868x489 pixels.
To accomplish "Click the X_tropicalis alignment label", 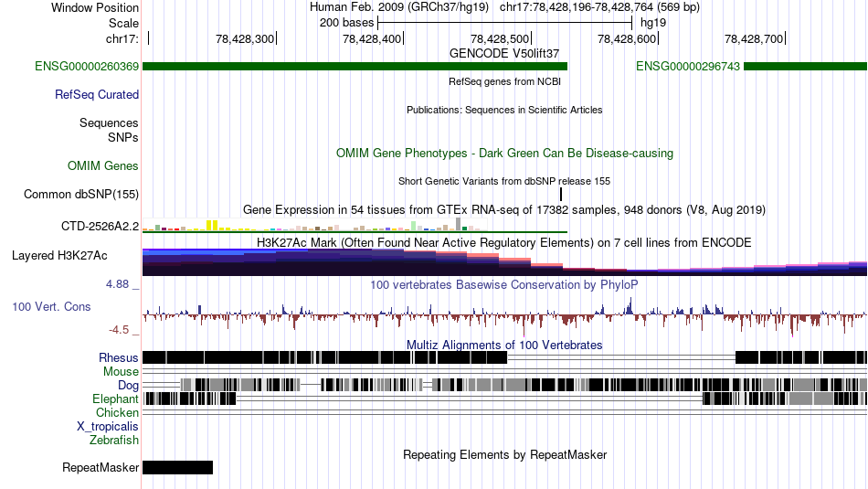I will [108, 427].
